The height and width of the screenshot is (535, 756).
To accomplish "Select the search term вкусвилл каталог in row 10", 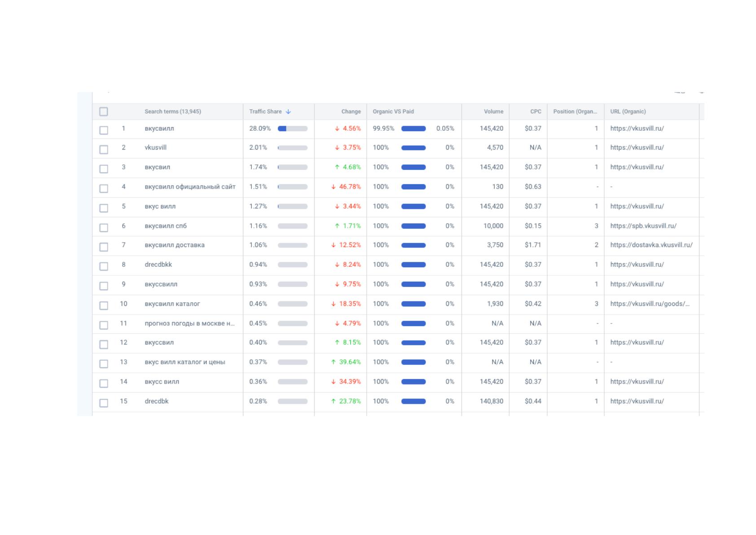I will pos(172,304).
